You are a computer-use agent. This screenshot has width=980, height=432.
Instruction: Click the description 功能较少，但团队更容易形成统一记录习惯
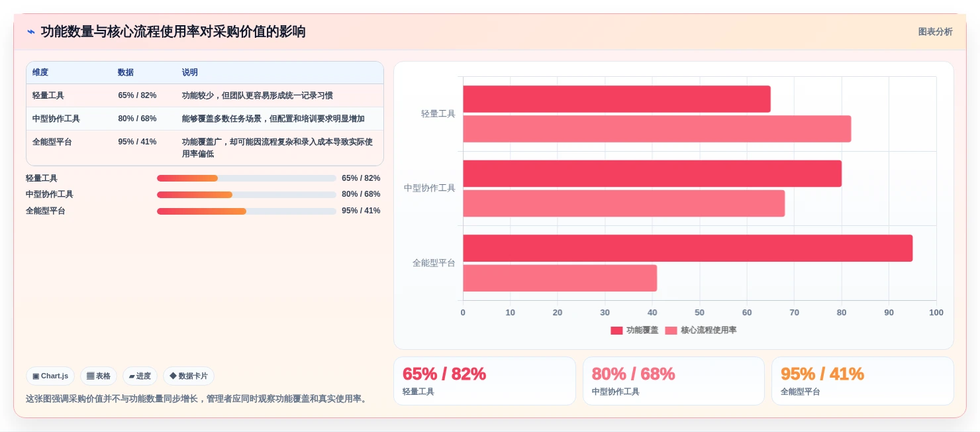point(258,95)
